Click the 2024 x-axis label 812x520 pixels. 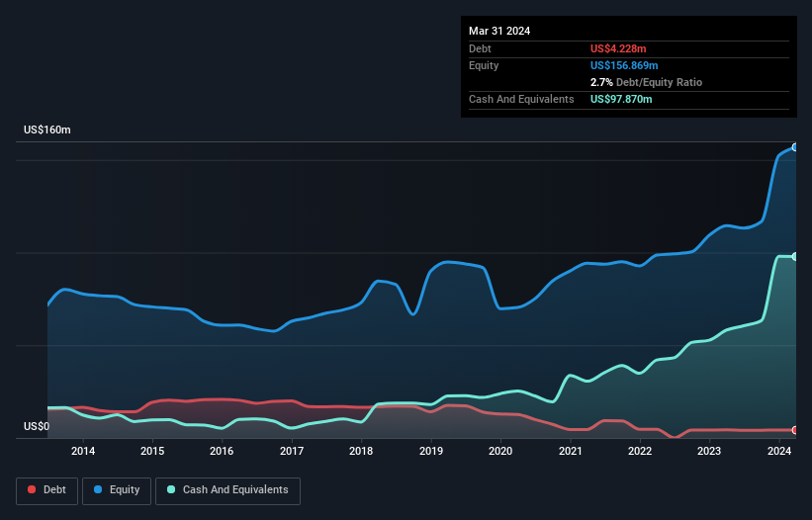[778, 451]
